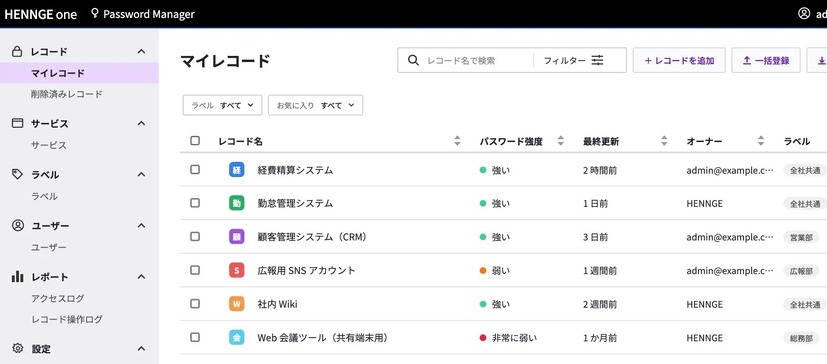Open 広報用 SNS アカウント record name
Screen dimensions: 827x364
(306, 271)
